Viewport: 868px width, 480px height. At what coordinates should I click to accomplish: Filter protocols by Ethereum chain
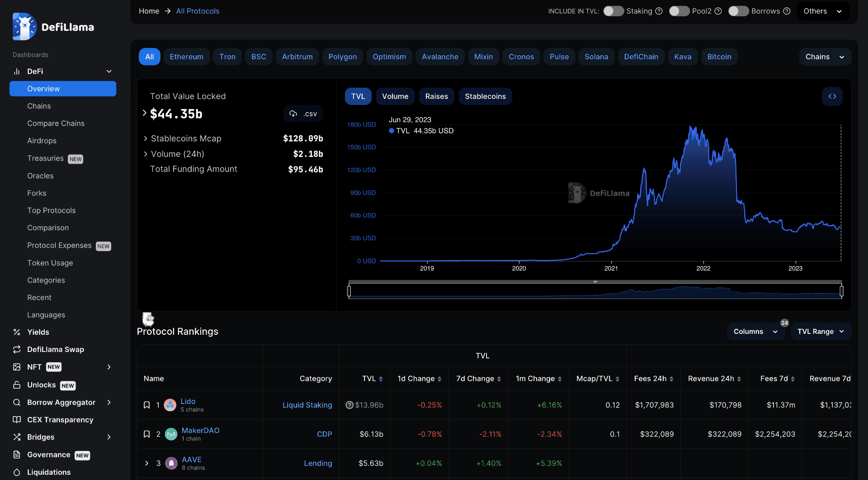point(186,57)
